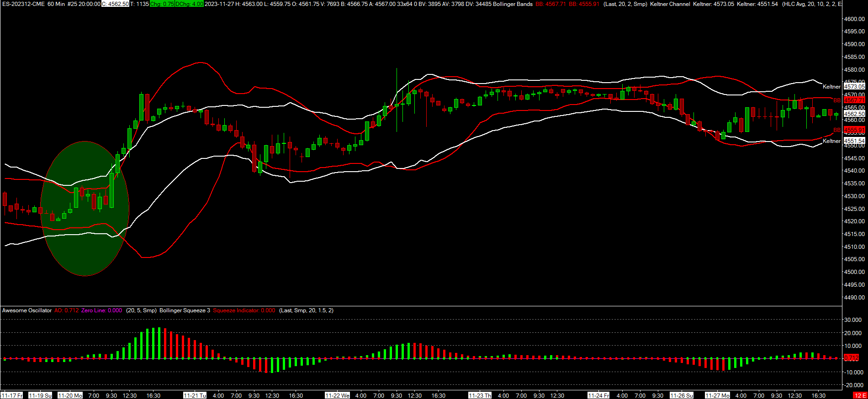
Task: Click the 4562.50 last price tag on scale
Action: point(854,114)
